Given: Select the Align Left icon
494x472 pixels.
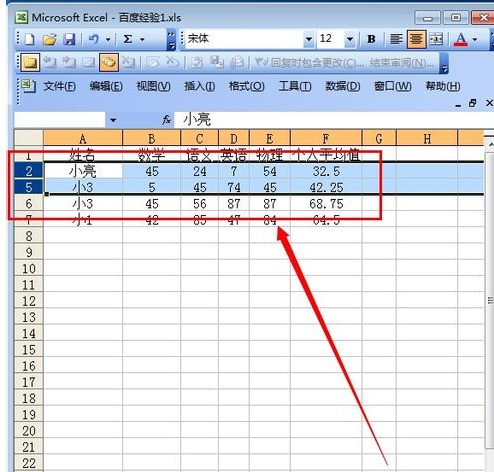Looking at the screenshot, I should point(396,39).
